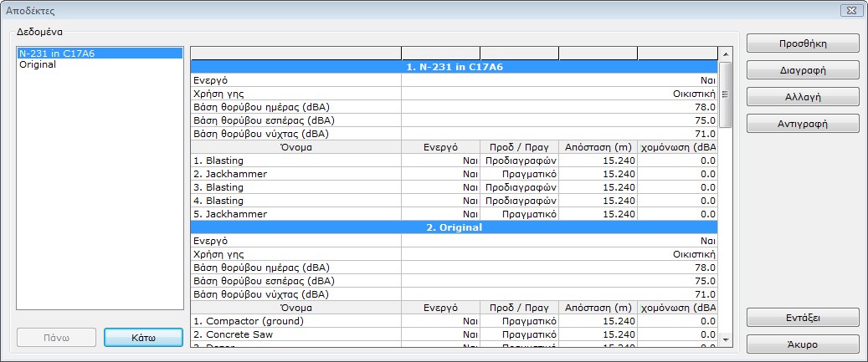Click the Αλλαγή button
Image resolution: width=868 pixels, height=362 pixels.
point(803,97)
